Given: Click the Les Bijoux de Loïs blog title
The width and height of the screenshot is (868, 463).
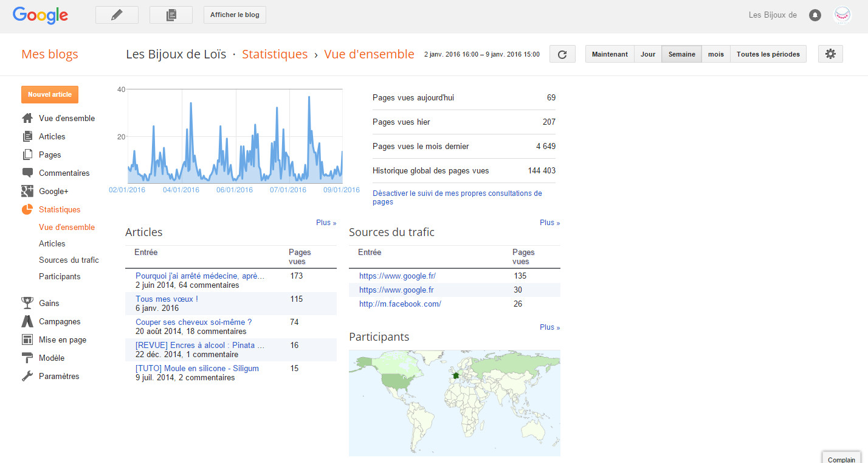Looking at the screenshot, I should click(x=177, y=54).
